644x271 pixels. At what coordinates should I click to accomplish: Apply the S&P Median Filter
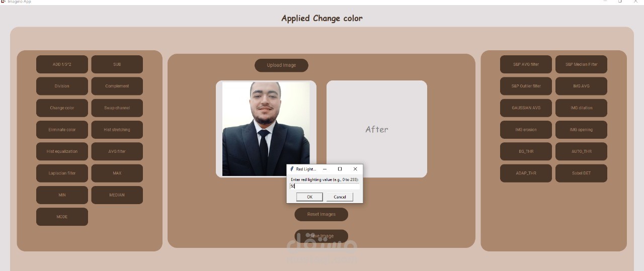[581, 64]
